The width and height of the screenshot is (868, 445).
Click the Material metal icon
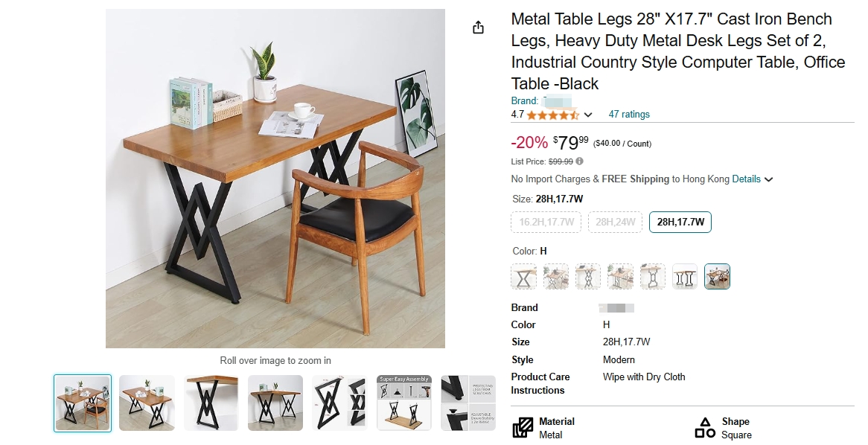pyautogui.click(x=523, y=428)
